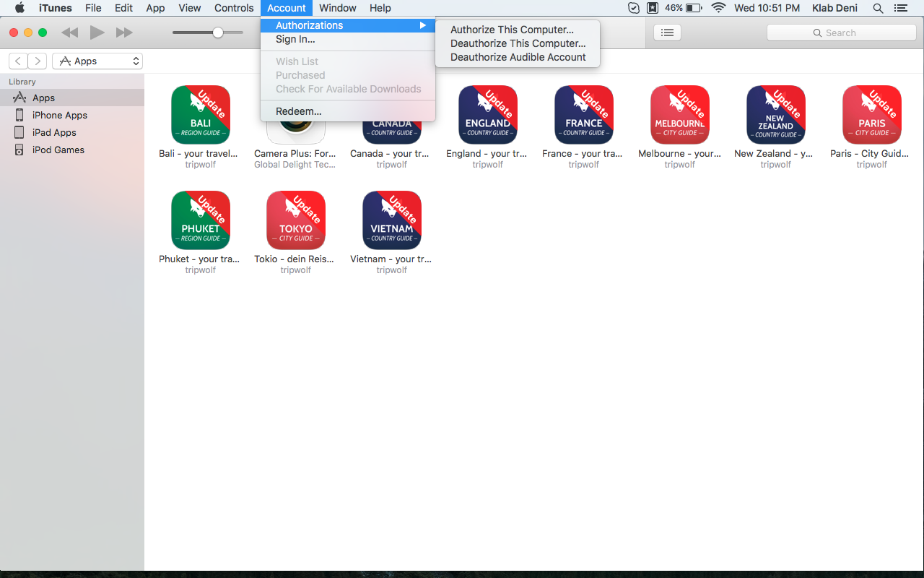Viewport: 924px width, 578px height.
Task: Click the fast-forward button
Action: 124,33
